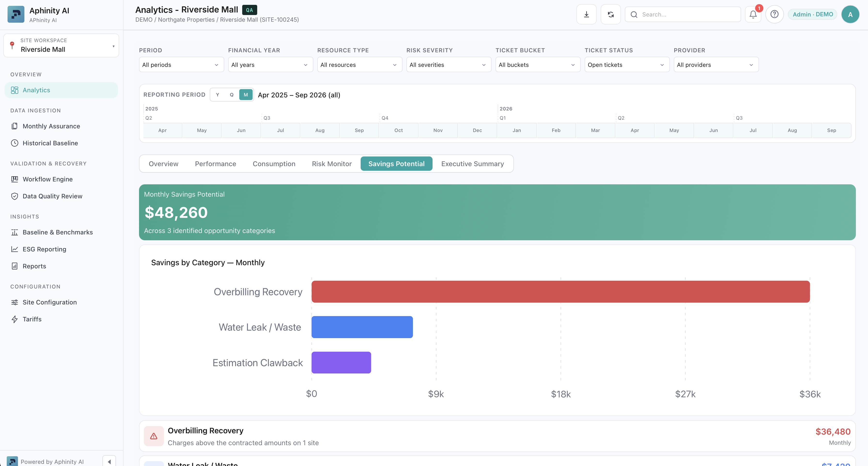Click the Aphinity AI logo
This screenshot has width=868, height=466.
point(16,14)
